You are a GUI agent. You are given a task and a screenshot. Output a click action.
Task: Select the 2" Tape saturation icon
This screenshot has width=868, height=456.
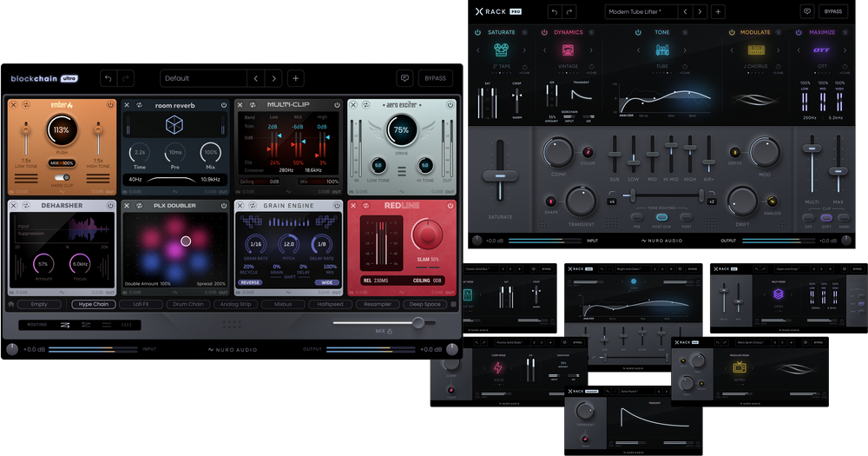tap(502, 50)
